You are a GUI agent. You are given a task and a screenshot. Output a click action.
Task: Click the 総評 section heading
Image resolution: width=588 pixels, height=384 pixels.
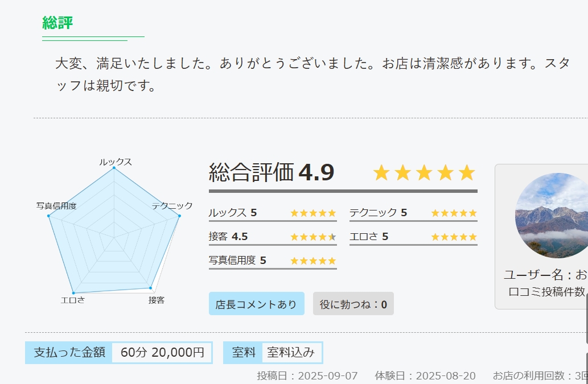click(x=57, y=23)
